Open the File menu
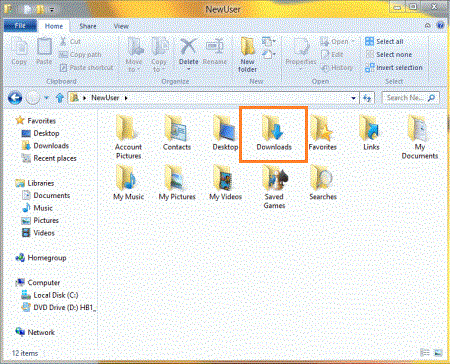This screenshot has width=450, height=364. click(x=20, y=26)
